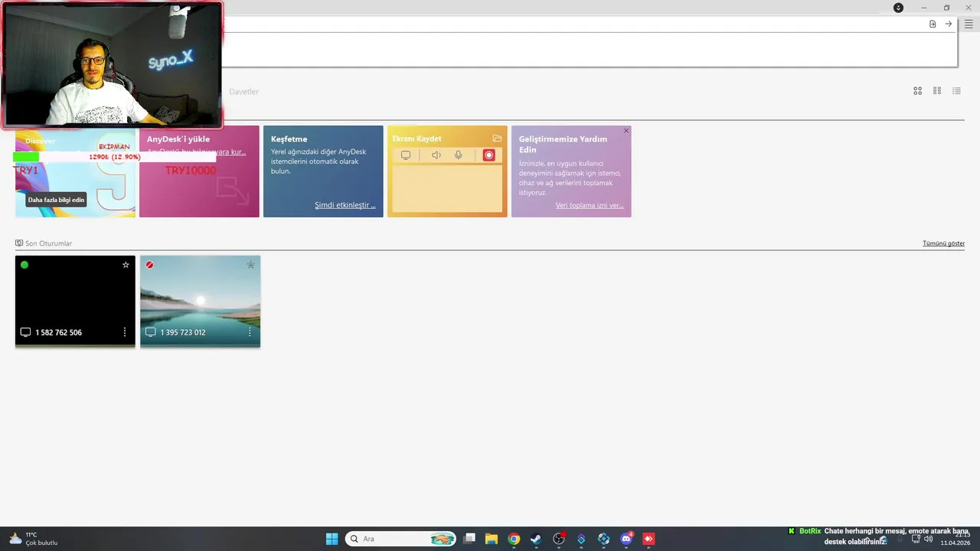Favorite session 1 582 762 506 with the star
The height and width of the screenshot is (551, 980).
[126, 265]
